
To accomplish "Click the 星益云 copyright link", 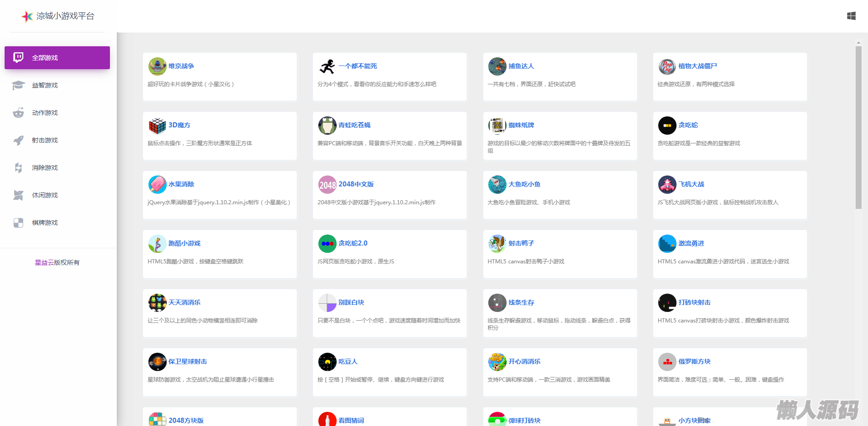I will (44, 262).
